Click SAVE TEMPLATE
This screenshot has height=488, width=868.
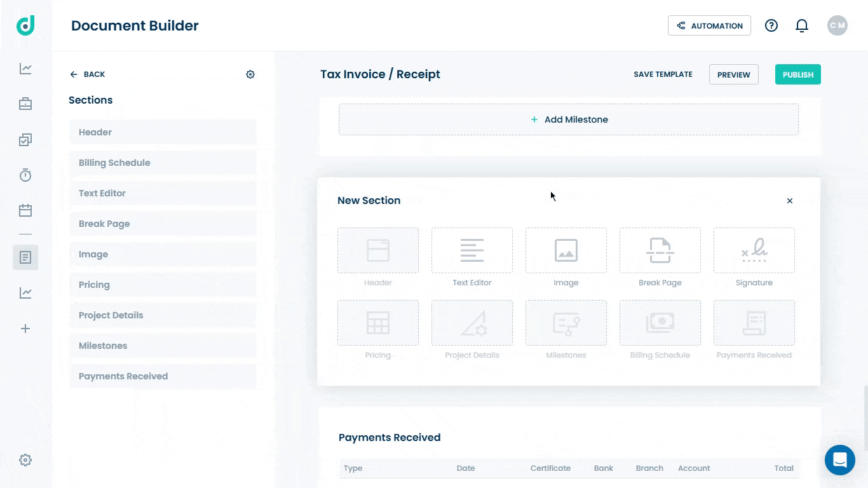click(x=663, y=74)
